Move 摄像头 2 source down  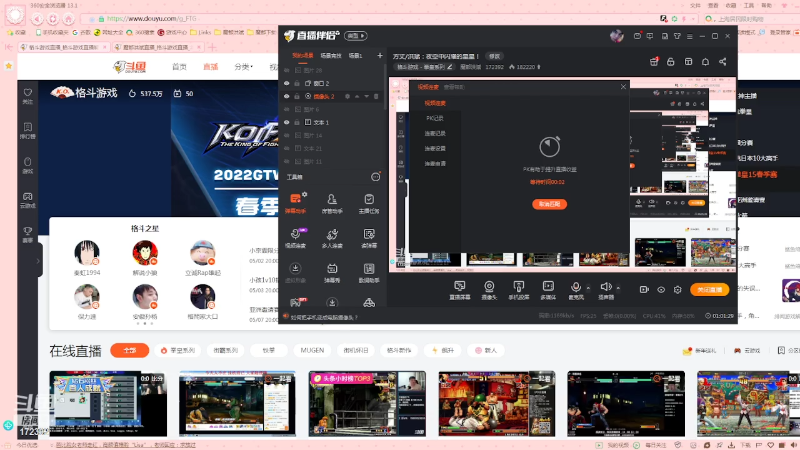click(366, 96)
